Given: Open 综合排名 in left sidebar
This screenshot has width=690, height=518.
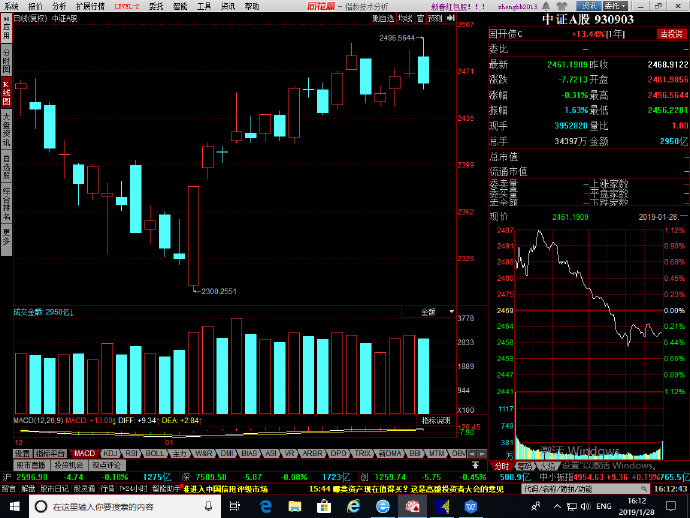Looking at the screenshot, I should pos(6,203).
